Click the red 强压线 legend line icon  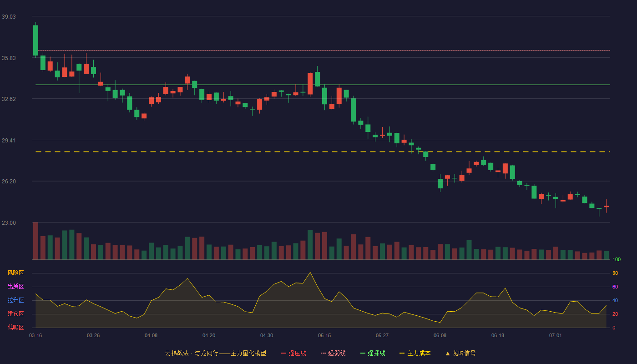[284, 353]
